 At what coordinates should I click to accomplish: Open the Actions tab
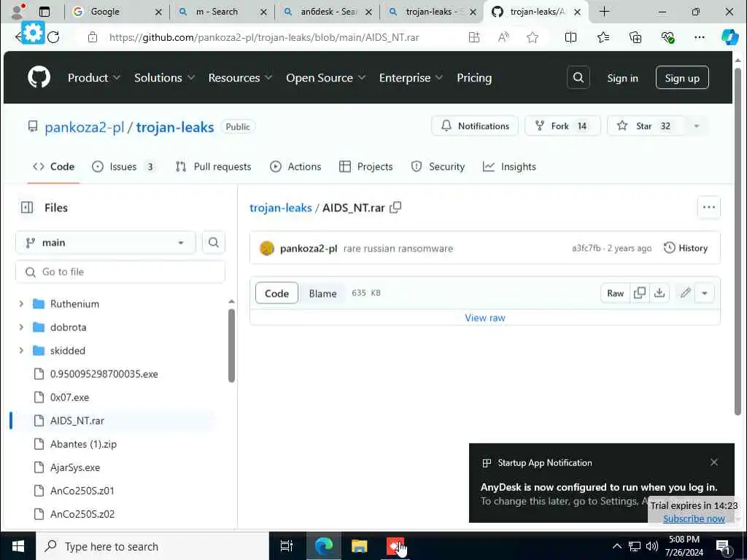(295, 166)
